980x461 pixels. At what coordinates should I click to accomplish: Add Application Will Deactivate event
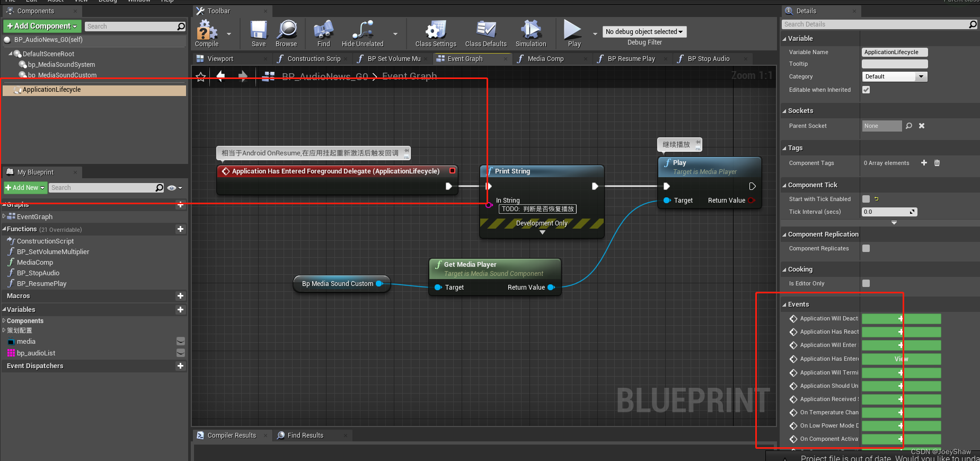click(x=901, y=319)
